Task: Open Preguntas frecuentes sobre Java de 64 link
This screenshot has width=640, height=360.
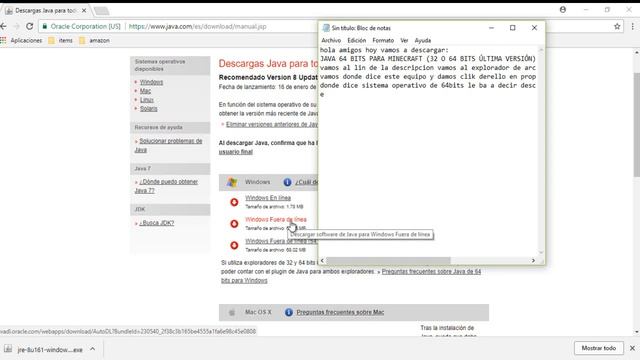Action: 431,271
